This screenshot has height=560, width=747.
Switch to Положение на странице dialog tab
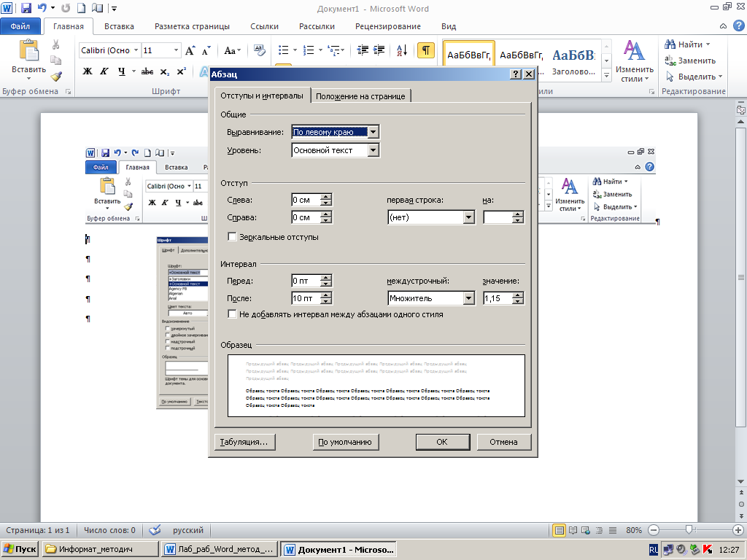pyautogui.click(x=360, y=96)
